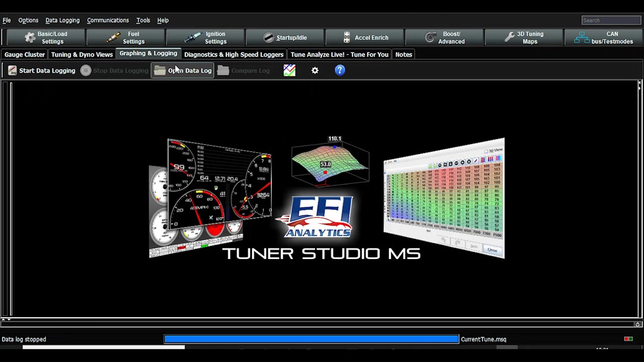Open the Tools menu

coord(143,20)
